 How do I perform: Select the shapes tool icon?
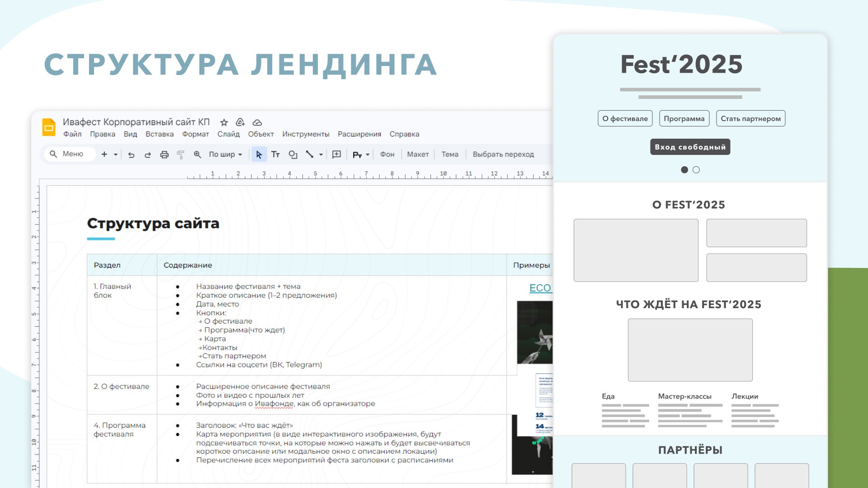(x=292, y=155)
